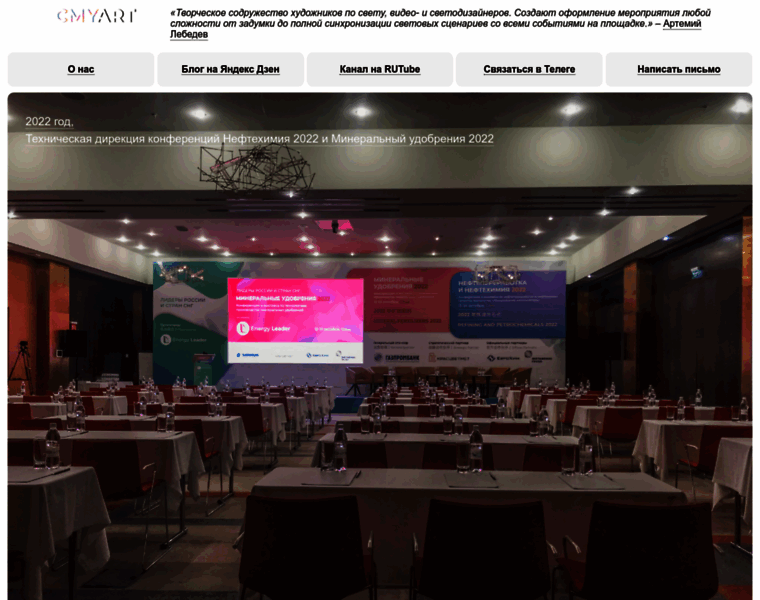
Task: Choose Связаться в Телеге button
Action: [x=529, y=69]
